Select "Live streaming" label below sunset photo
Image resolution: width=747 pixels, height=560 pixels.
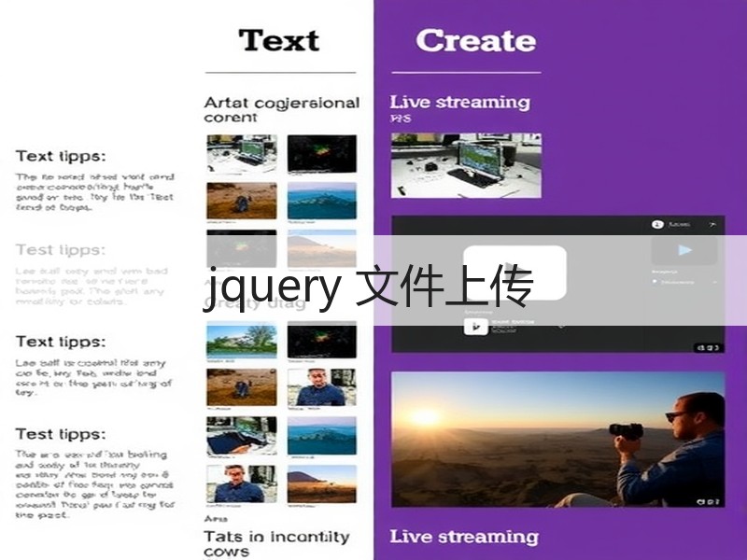pyautogui.click(x=464, y=537)
